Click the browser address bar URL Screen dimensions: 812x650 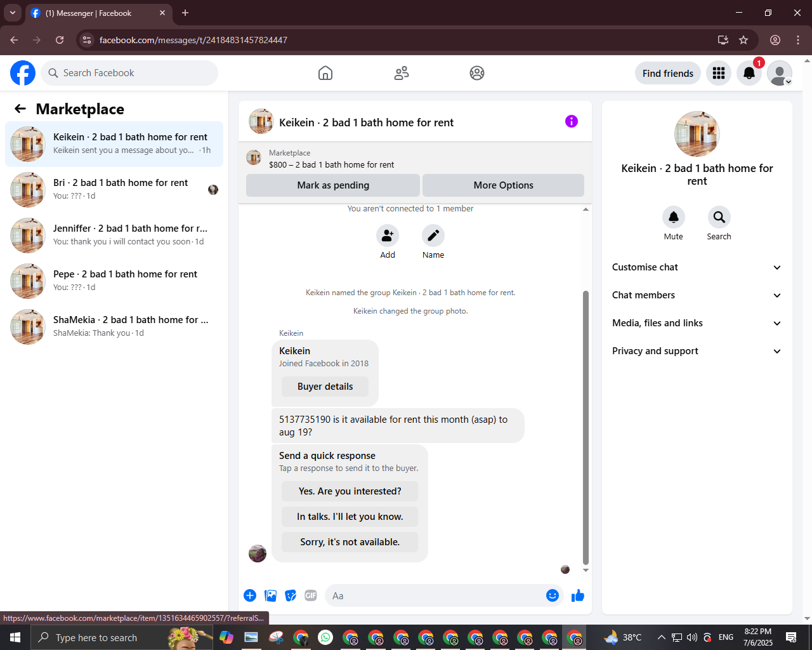193,40
